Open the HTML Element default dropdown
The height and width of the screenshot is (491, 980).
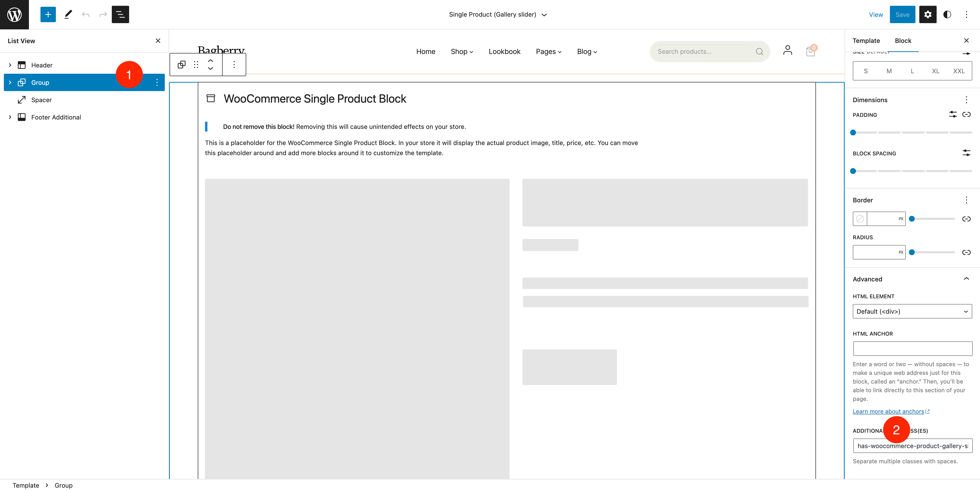[x=912, y=311]
